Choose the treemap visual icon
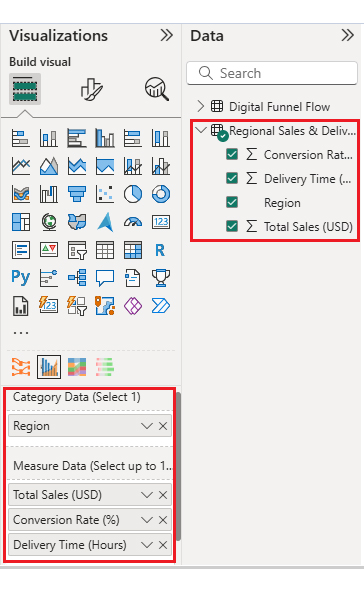Screen dimensions: 364x592 21,222
